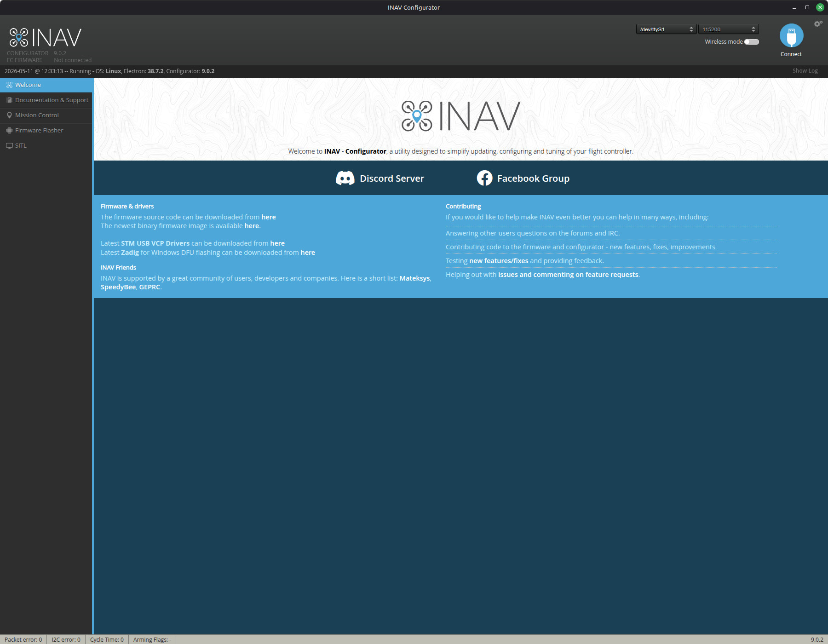828x644 pixels.
Task: Click the Documentation & Support book icon
Action: 9,100
